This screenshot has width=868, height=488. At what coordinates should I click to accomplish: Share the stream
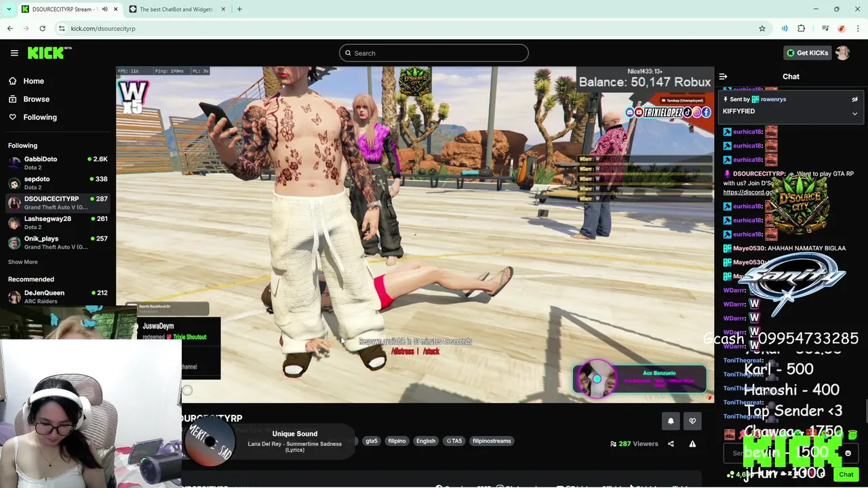pyautogui.click(x=671, y=444)
